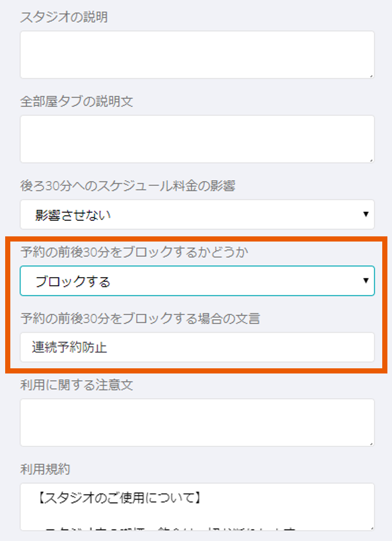Focus the 利用に関する注意文 text area
The height and width of the screenshot is (541, 392).
(x=197, y=422)
